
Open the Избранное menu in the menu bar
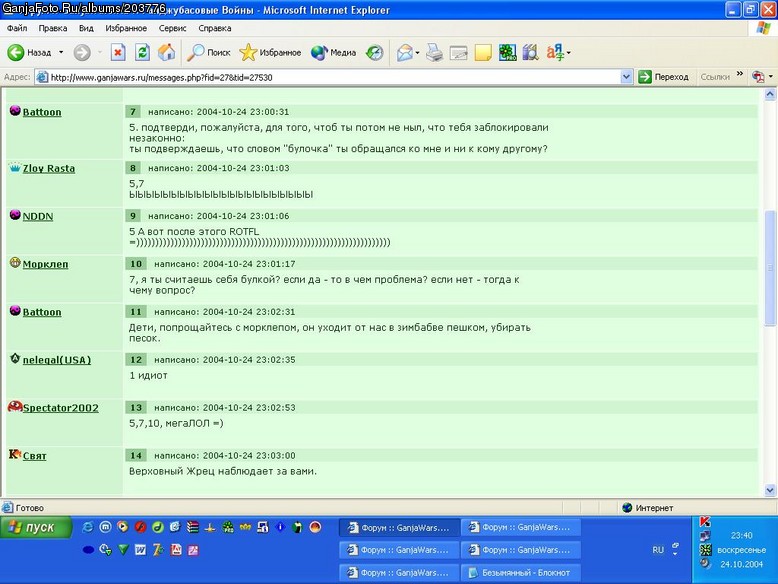click(126, 28)
